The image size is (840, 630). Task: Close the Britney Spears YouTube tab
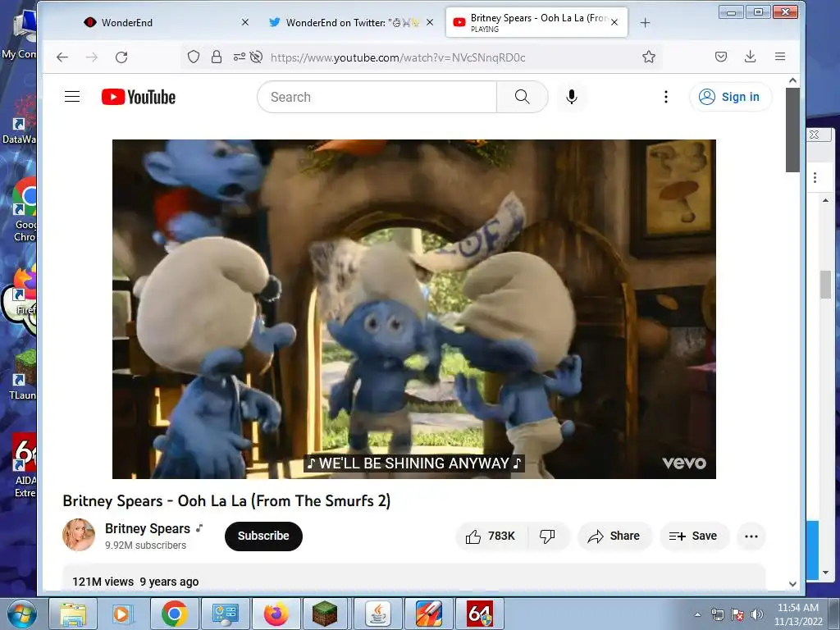614,22
